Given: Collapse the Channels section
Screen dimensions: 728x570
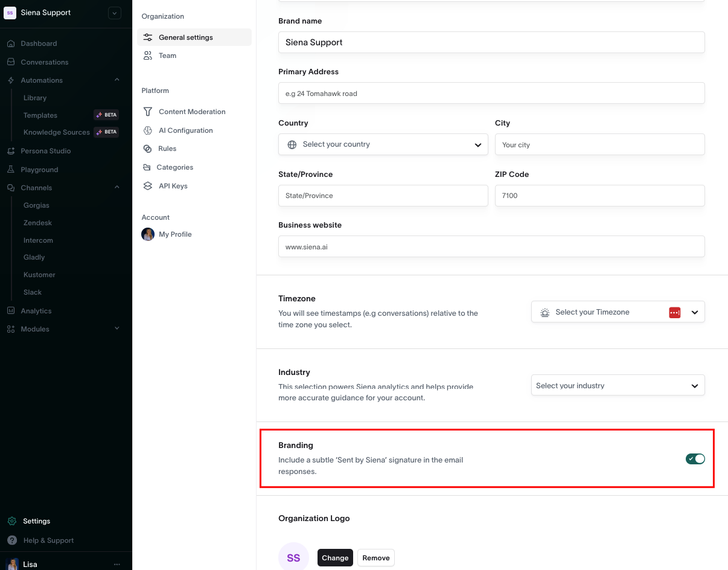Looking at the screenshot, I should [117, 187].
